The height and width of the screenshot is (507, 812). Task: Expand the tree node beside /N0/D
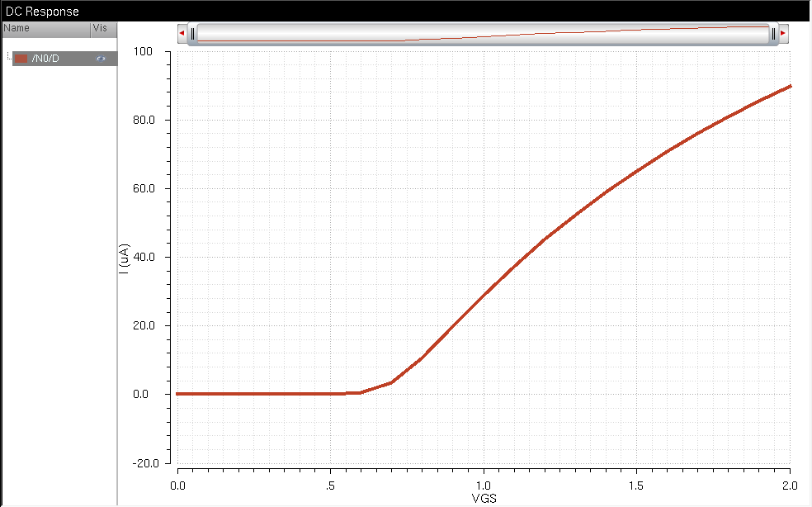click(9, 56)
